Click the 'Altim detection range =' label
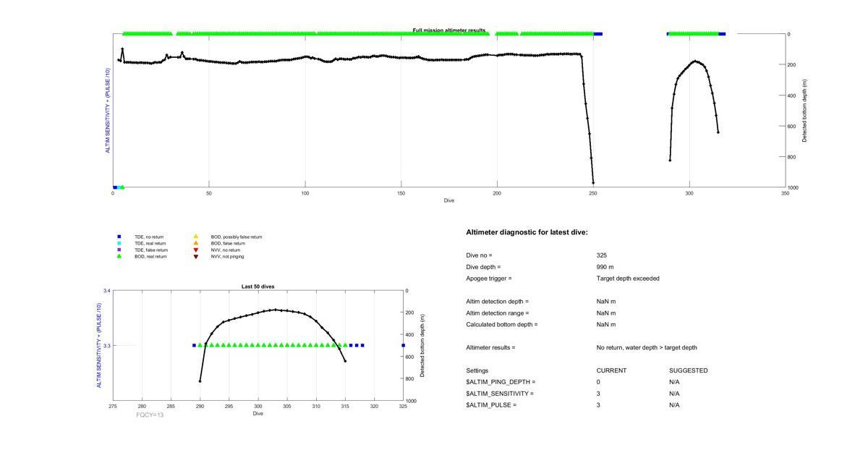 click(x=497, y=313)
